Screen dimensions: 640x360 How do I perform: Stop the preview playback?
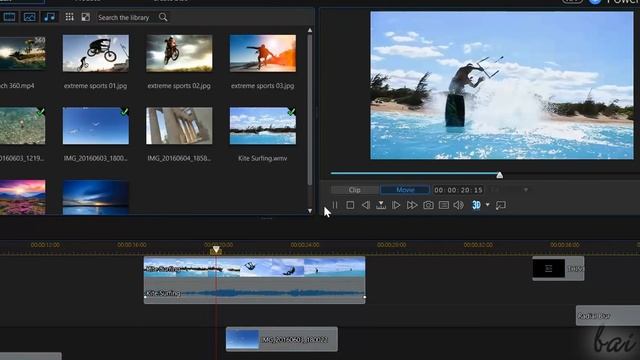(x=350, y=205)
